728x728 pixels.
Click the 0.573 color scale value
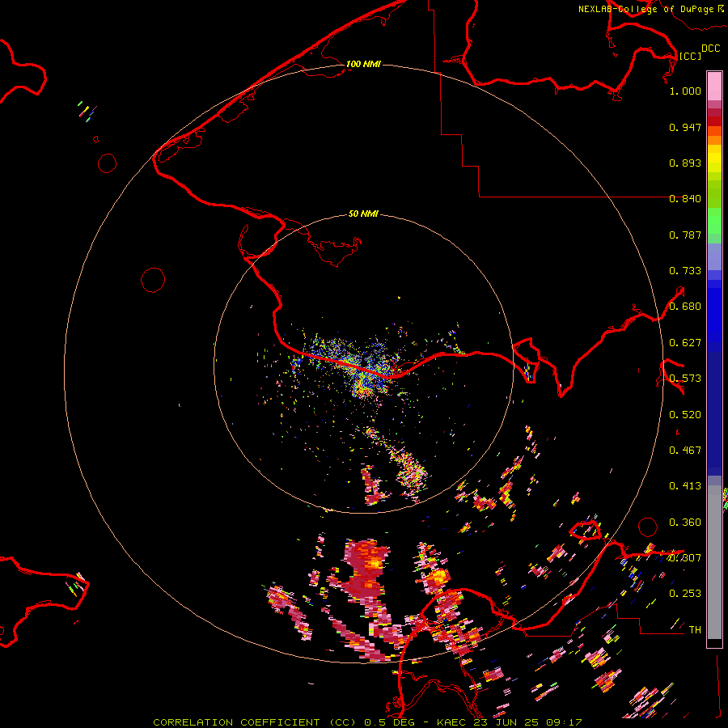(x=685, y=379)
